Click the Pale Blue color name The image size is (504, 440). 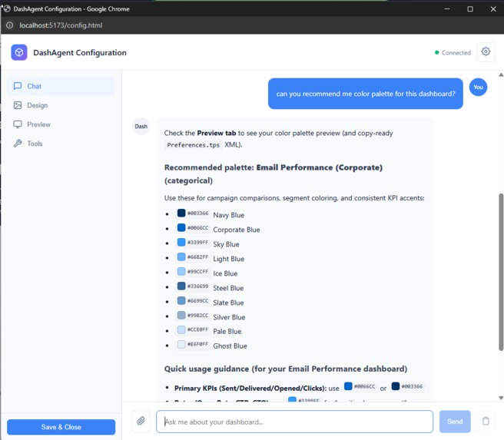227,331
